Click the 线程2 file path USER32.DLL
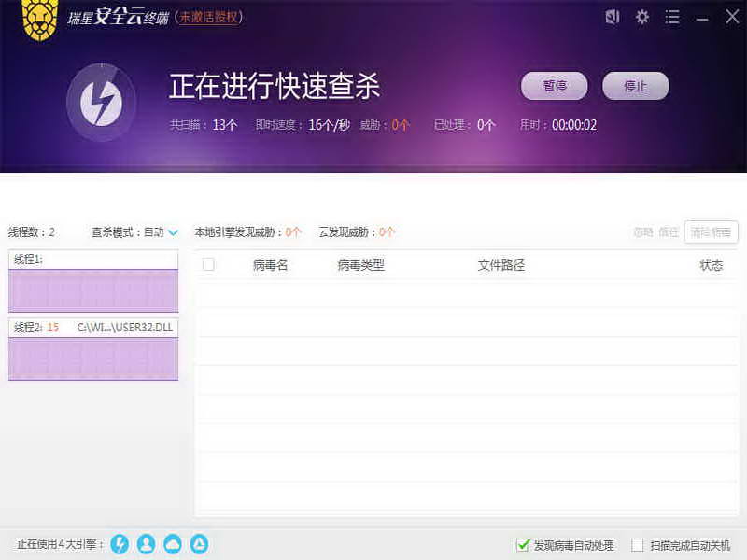747x560 pixels. (125, 328)
